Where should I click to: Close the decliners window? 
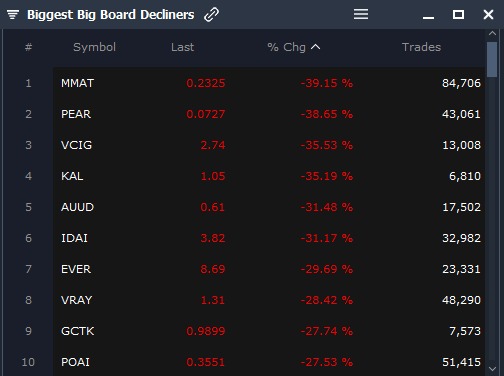point(488,14)
